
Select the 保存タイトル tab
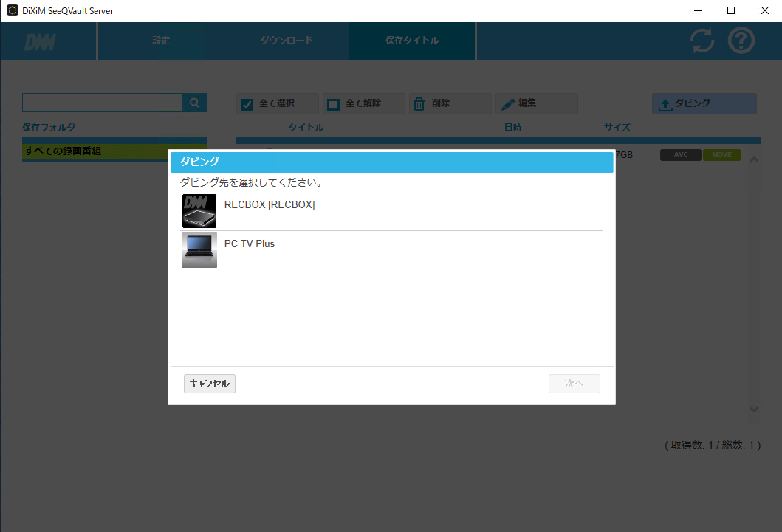(x=412, y=41)
